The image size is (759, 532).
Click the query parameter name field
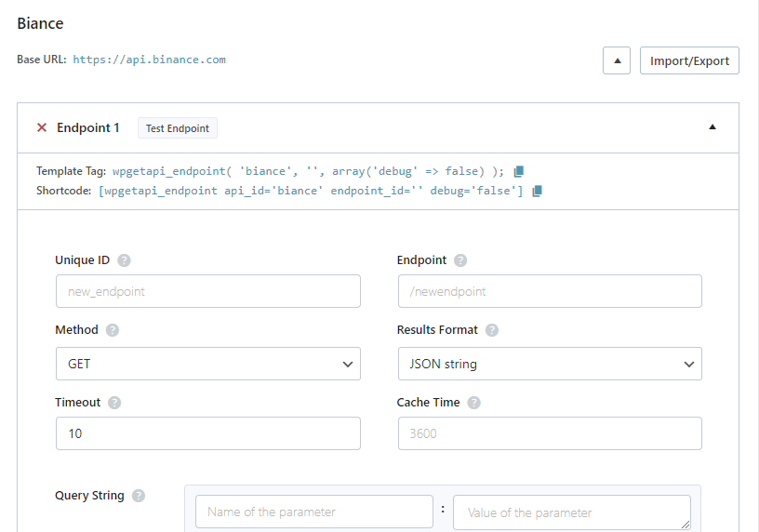tap(313, 512)
